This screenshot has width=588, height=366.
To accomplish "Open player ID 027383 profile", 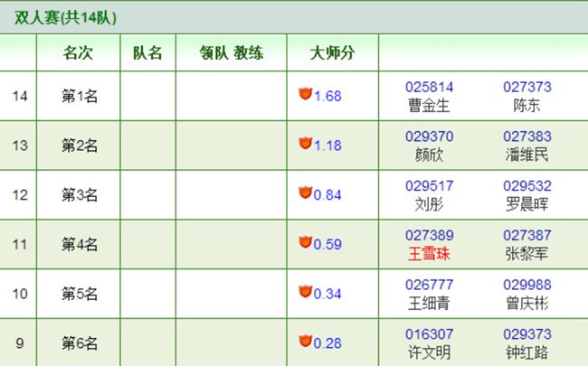I will coord(527,136).
